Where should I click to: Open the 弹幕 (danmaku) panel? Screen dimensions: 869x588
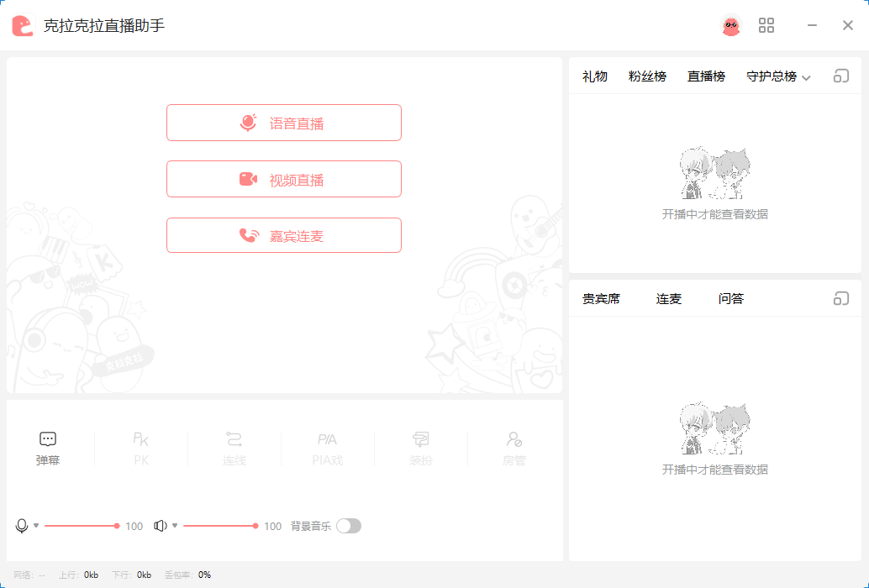[48, 445]
